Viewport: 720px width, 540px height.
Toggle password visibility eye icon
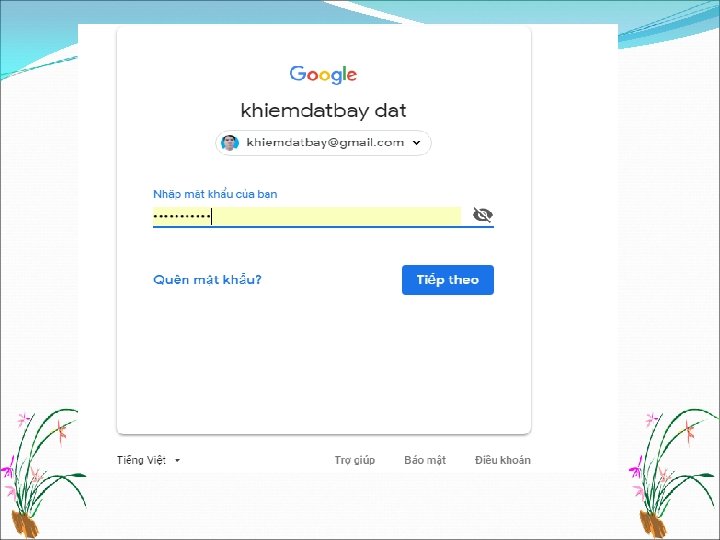[x=482, y=214]
